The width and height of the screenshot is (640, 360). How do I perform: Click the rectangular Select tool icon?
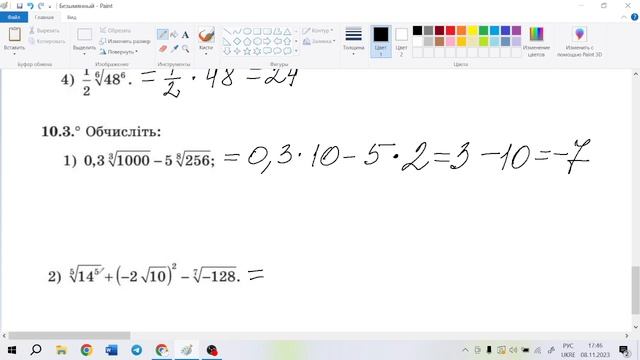coord(84,35)
